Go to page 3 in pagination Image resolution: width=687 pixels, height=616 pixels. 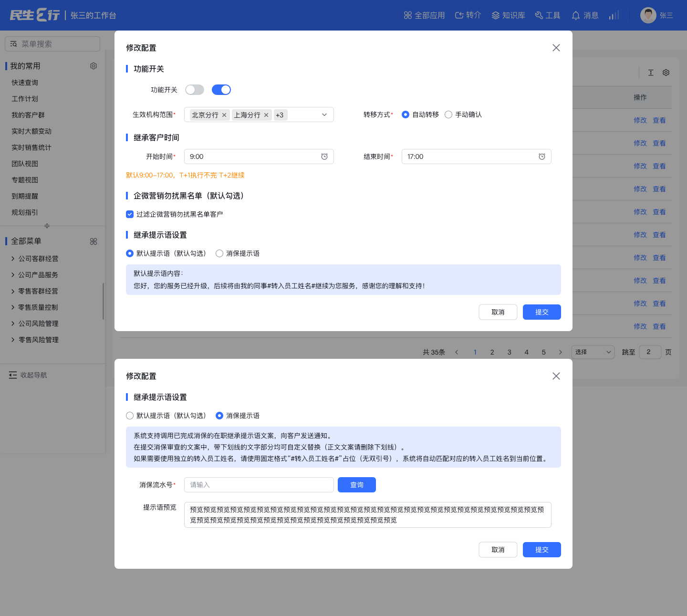[x=510, y=352]
